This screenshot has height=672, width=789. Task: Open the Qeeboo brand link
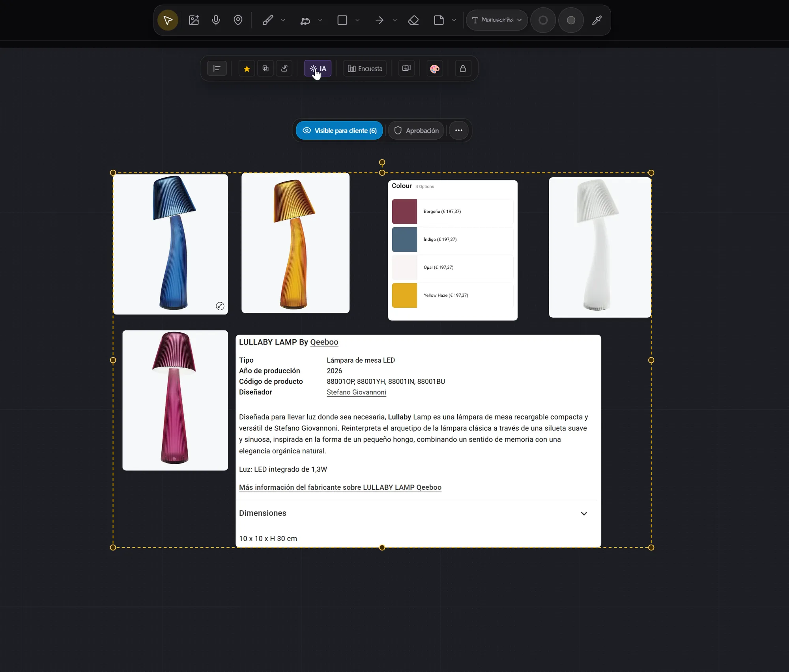(x=324, y=342)
